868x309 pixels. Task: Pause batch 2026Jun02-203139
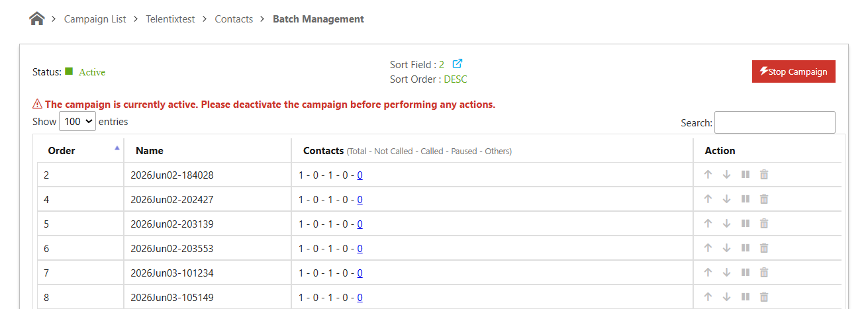click(745, 224)
